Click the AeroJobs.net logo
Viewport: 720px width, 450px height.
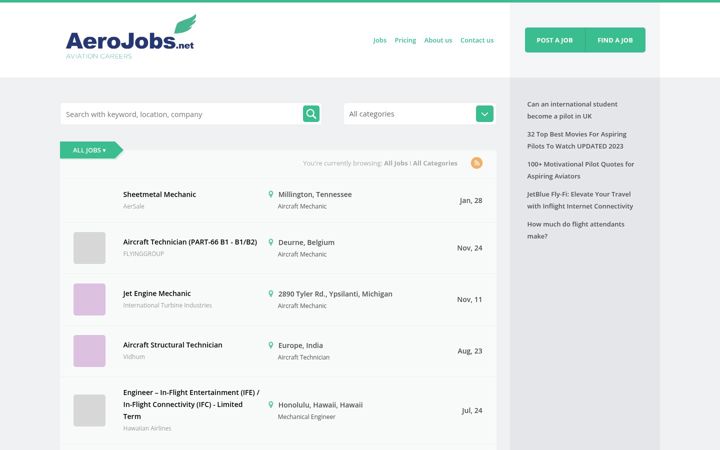click(x=131, y=37)
